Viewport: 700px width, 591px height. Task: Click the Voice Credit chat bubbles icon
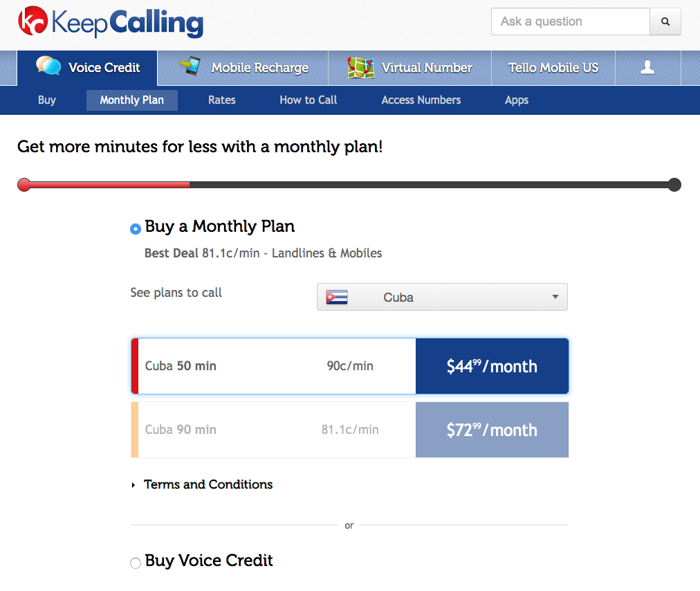[x=48, y=66]
